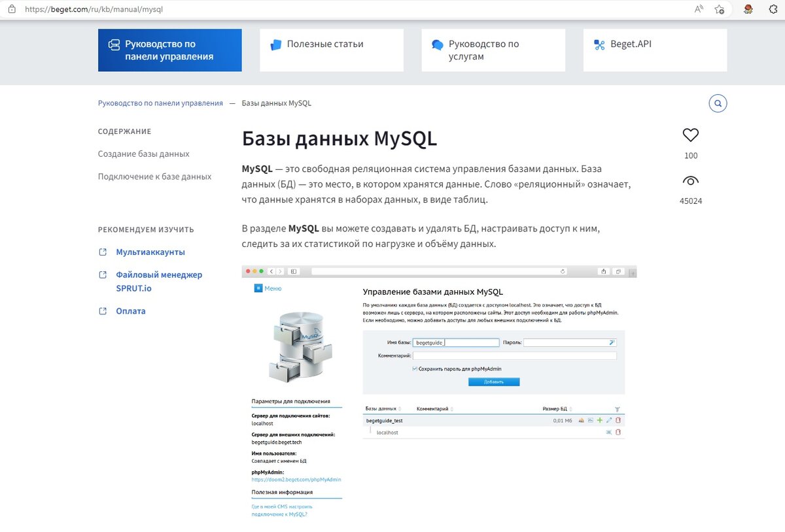Click green plus icon in begetguide_test row
Screen dimensions: 785x532
pyautogui.click(x=599, y=420)
